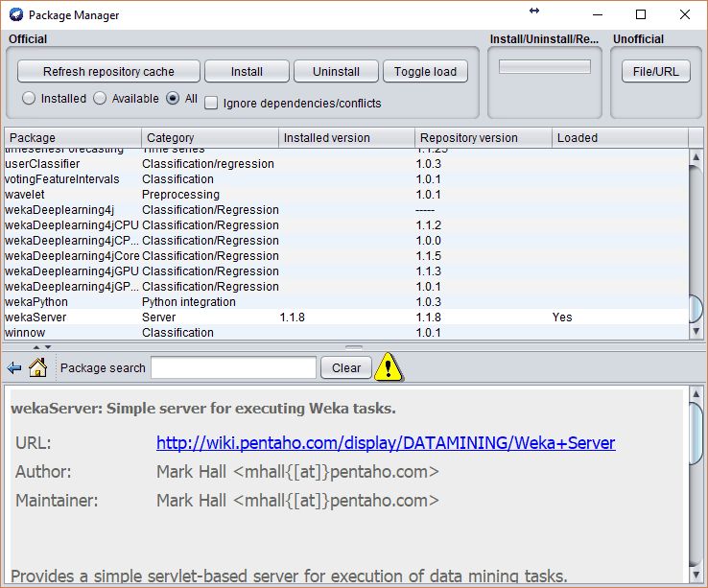The image size is (708, 588).
Task: Click the File/URL button
Action: tap(656, 71)
